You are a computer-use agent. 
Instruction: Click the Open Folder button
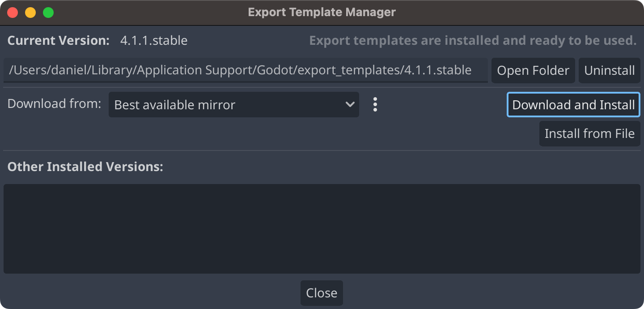point(533,70)
